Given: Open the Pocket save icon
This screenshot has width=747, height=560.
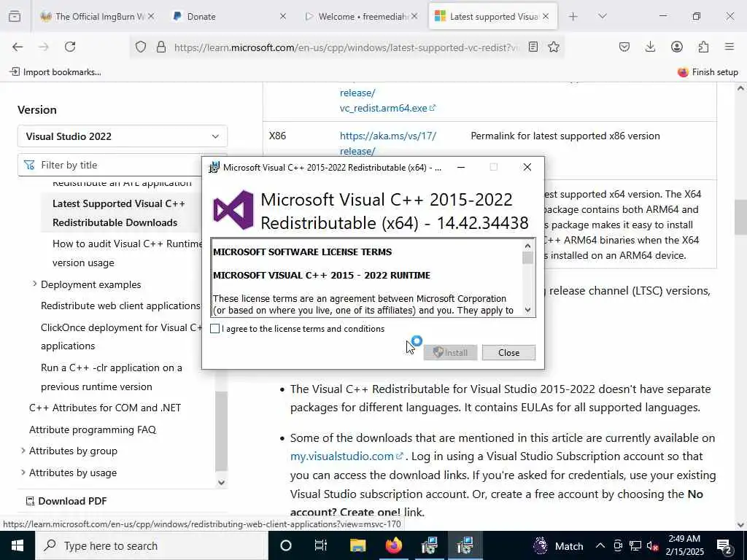Looking at the screenshot, I should (624, 47).
